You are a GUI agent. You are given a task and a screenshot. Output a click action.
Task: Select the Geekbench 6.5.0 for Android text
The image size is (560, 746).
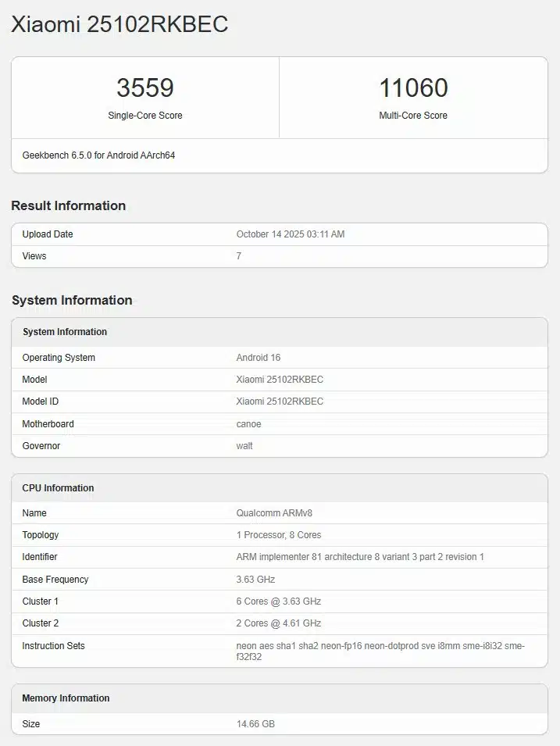[98, 155]
